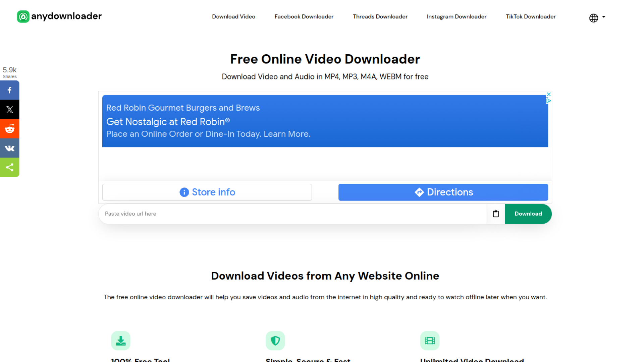
Task: Click the green Download button
Action: pos(528,214)
